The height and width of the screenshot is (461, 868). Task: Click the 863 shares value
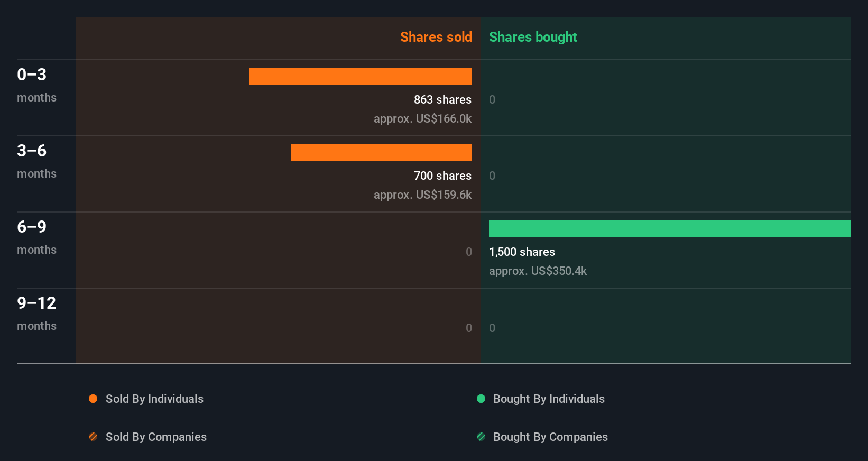(x=442, y=99)
